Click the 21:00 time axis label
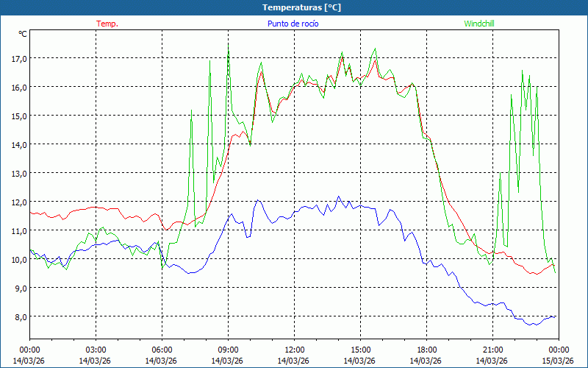Image resolution: width=588 pixels, height=368 pixels. pos(492,350)
